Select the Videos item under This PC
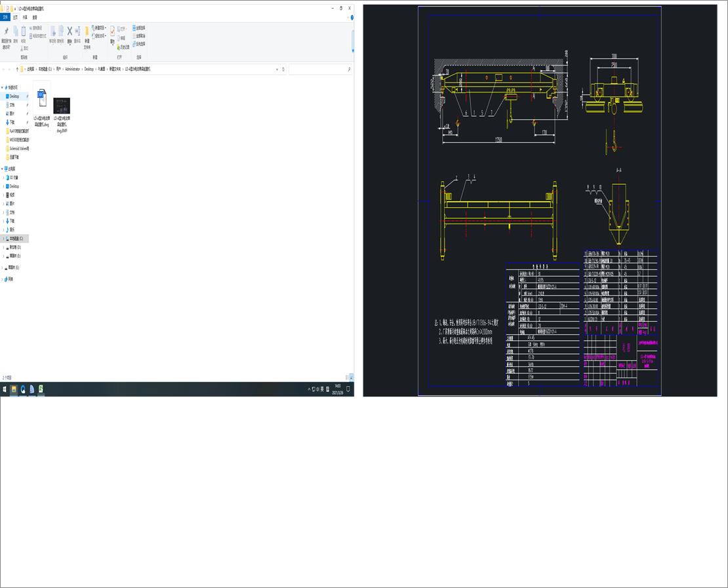Image resolution: width=728 pixels, height=588 pixels. coord(10,195)
